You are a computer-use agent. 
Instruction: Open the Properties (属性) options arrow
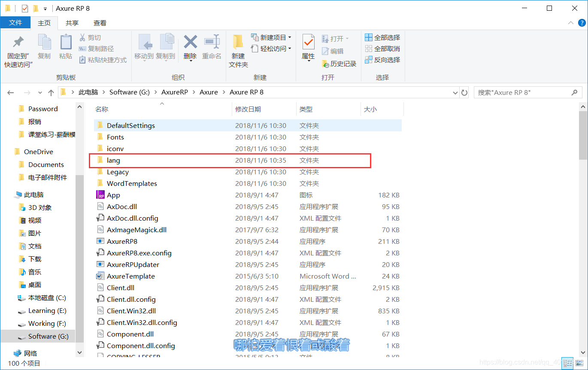coord(308,61)
